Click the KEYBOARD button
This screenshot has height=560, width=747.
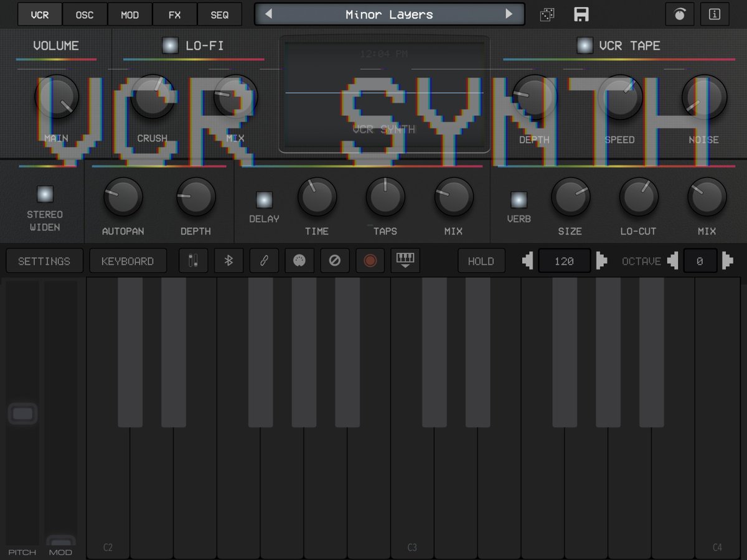click(128, 261)
